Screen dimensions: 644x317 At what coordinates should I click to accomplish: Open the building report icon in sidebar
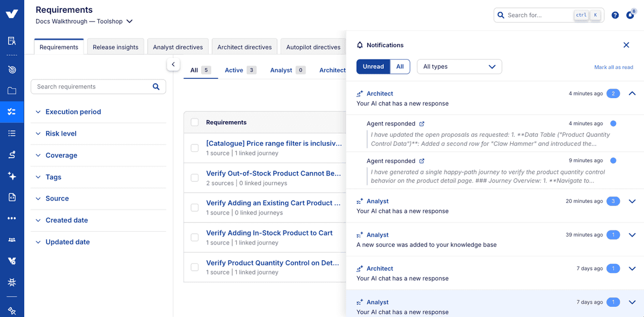(x=12, y=41)
